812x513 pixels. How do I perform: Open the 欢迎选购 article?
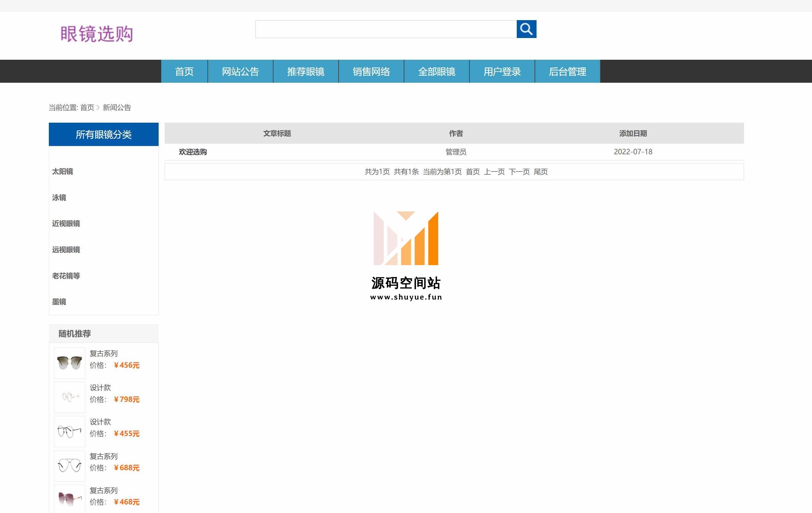click(193, 152)
